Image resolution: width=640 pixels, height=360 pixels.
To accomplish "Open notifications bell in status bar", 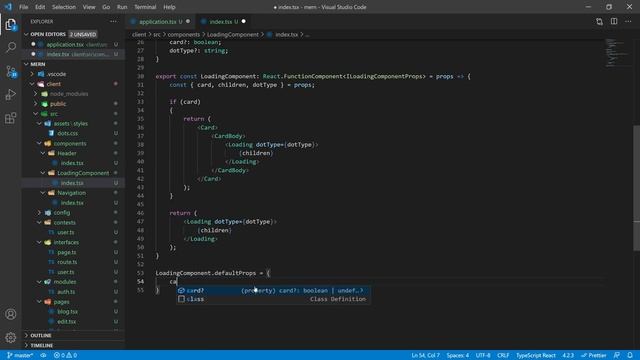I will [x=630, y=356].
